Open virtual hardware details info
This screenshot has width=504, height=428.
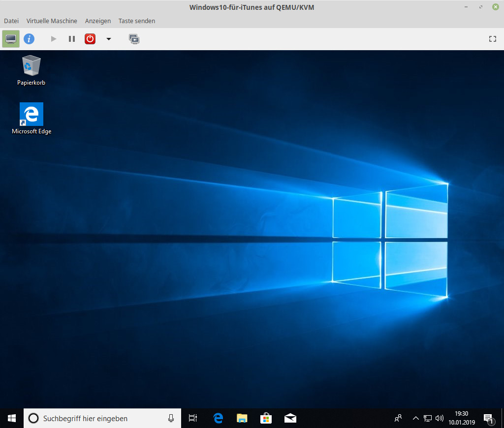[29, 39]
